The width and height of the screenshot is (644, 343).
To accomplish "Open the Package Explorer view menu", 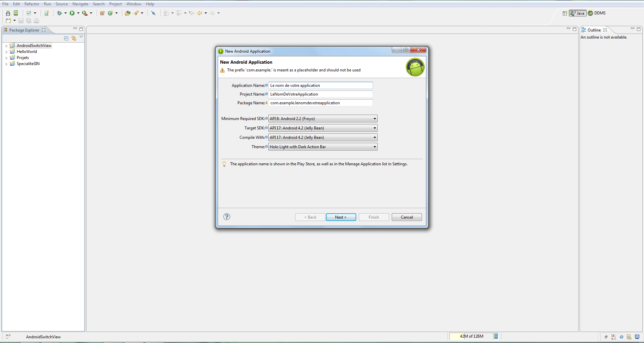I will [81, 37].
